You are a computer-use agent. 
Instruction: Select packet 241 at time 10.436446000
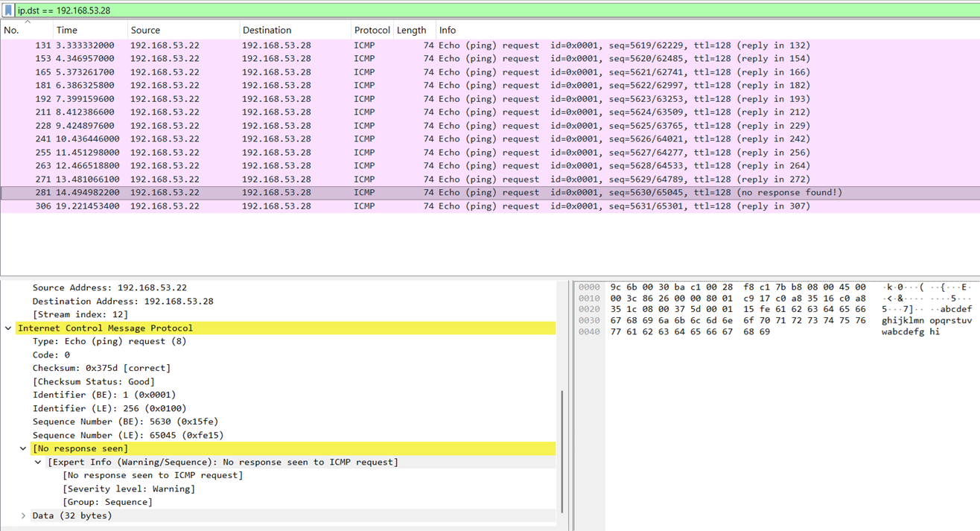point(490,139)
